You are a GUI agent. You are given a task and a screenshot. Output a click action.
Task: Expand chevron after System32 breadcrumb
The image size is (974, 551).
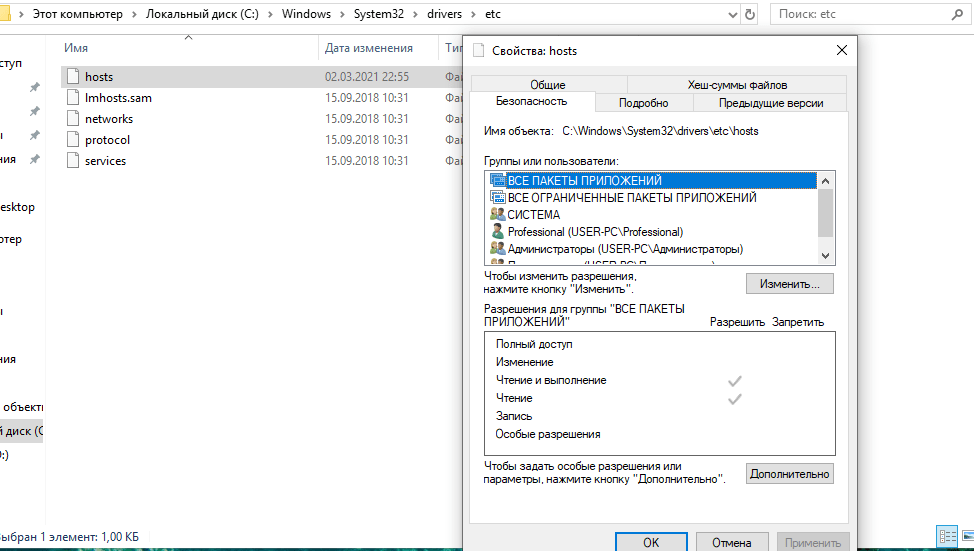pos(416,14)
